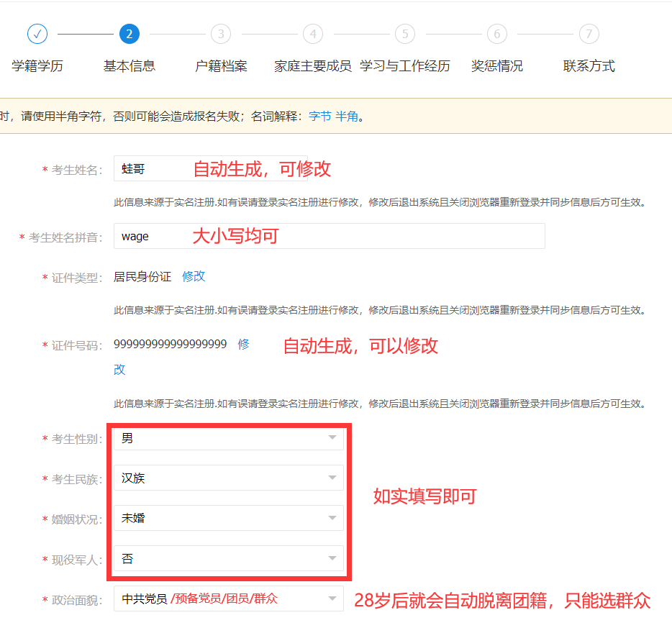Switch to the 户籍档案 tab label

(x=220, y=65)
